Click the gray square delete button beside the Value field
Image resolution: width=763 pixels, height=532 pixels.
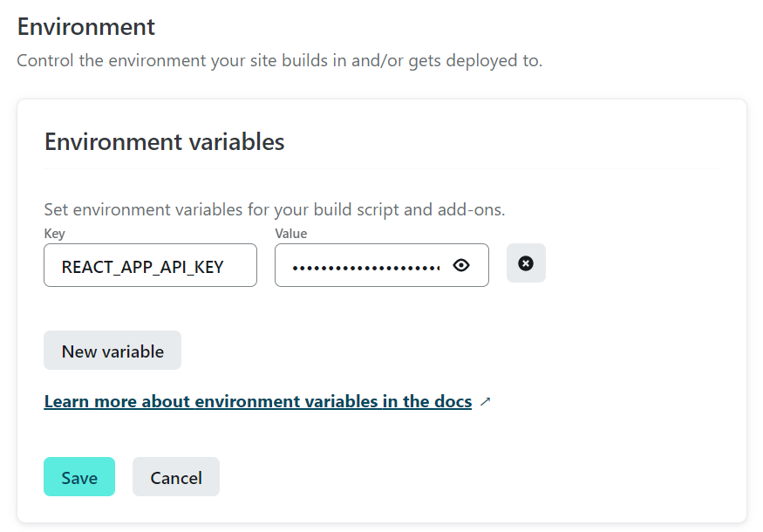click(526, 263)
